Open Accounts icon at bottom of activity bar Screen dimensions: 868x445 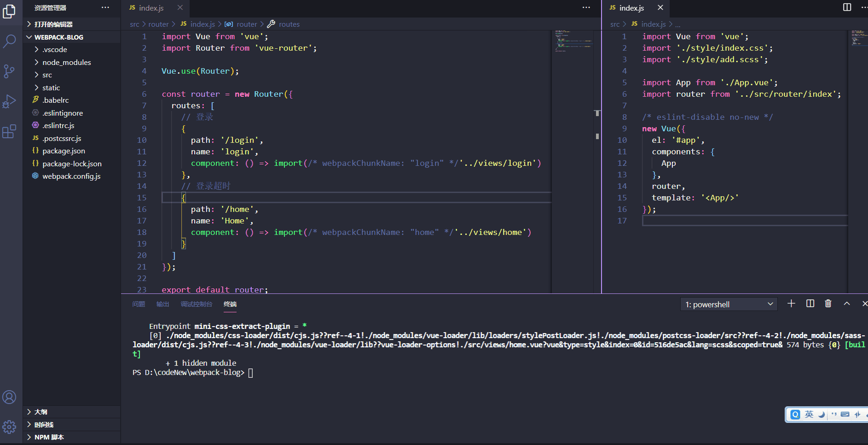coord(10,397)
